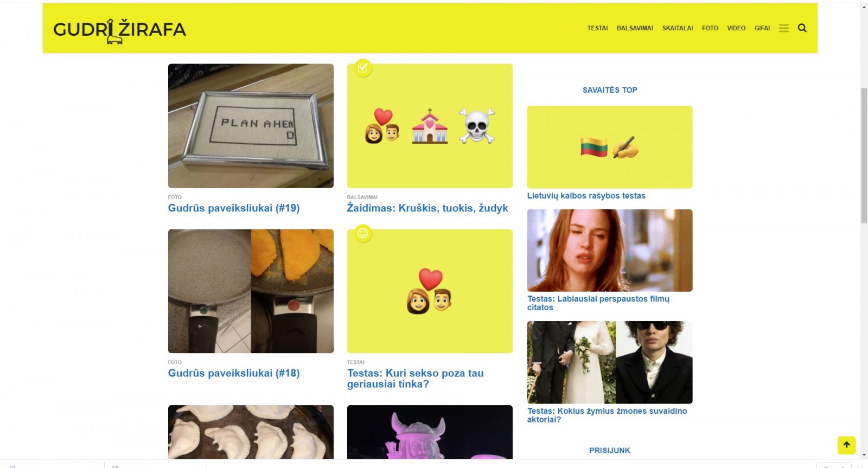
Task: Click the Gudri Žirafa logo
Action: tap(119, 30)
